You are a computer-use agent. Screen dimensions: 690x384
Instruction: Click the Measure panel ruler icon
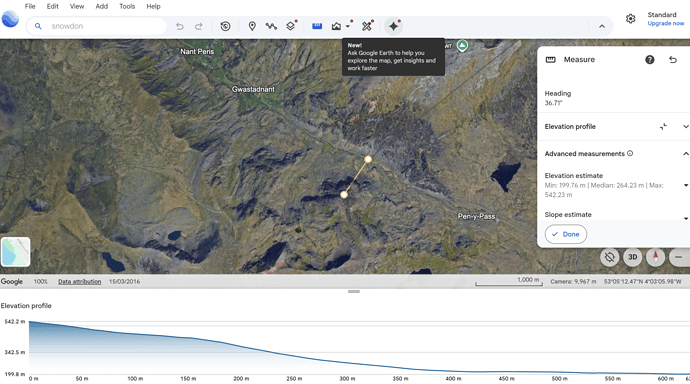[551, 60]
